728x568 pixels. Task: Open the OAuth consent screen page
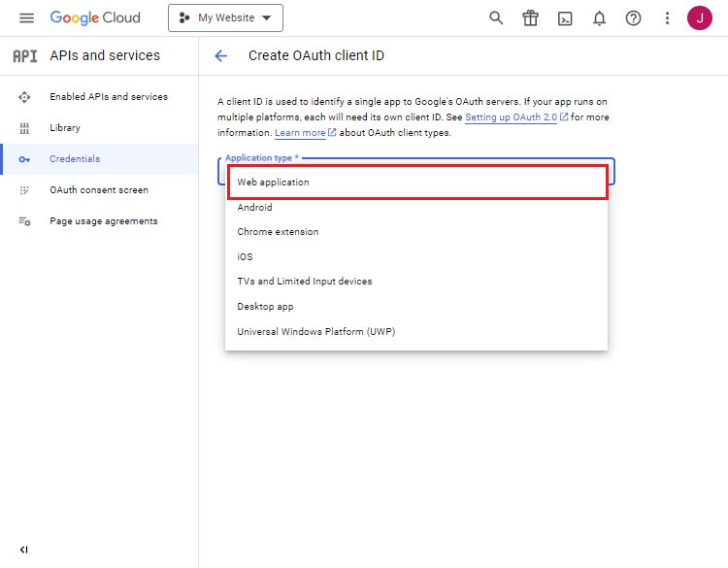click(99, 190)
